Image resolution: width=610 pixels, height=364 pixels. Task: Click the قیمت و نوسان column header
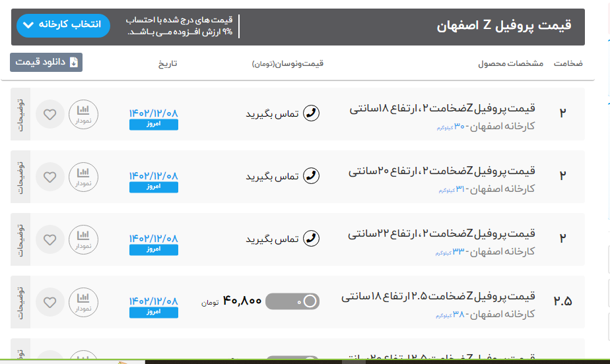[x=288, y=64]
